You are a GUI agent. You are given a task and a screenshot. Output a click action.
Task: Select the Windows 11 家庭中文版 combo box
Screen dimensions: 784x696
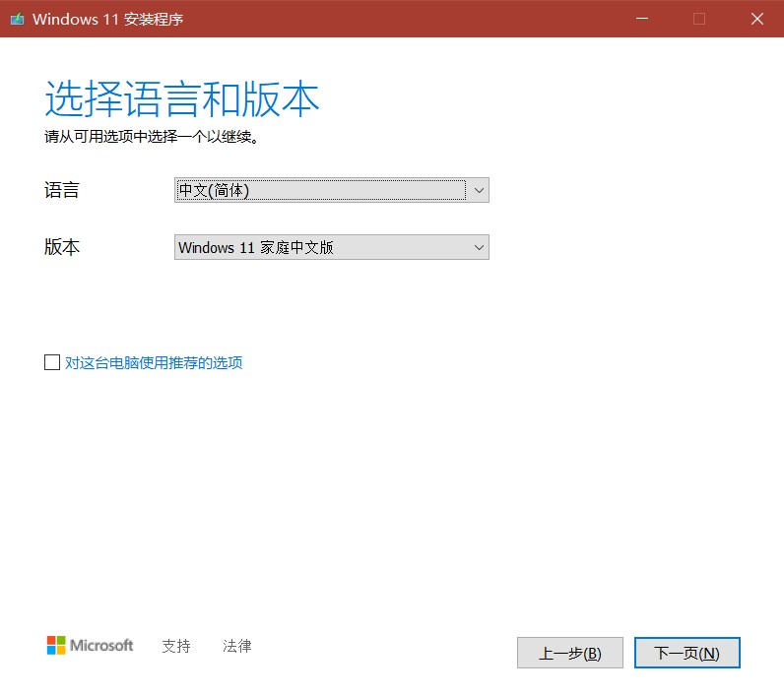(x=320, y=247)
